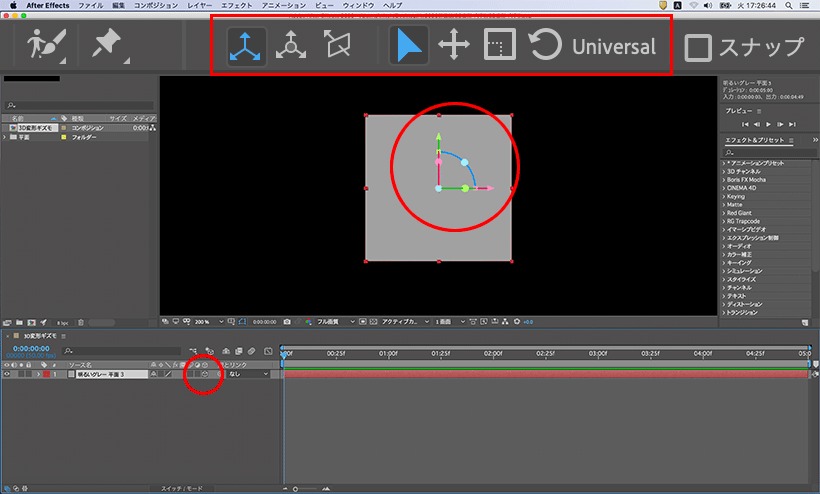
Task: Step back one frame in preview panel
Action: (757, 124)
